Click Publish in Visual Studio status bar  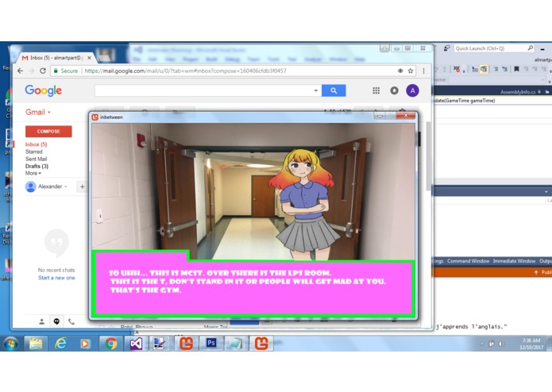click(542, 272)
